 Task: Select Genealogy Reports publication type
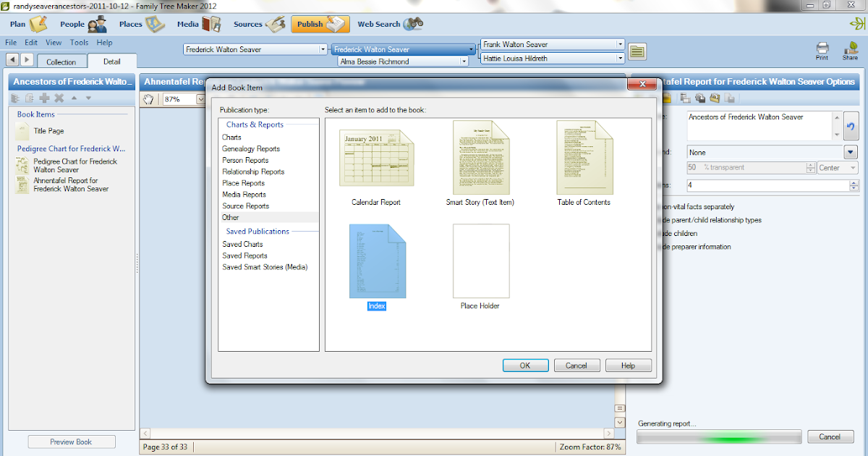click(x=250, y=148)
